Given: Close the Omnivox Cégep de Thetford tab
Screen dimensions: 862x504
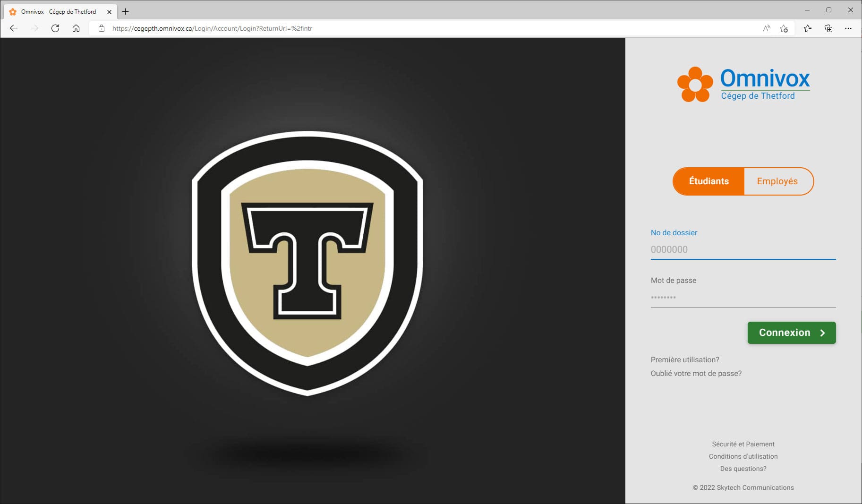Looking at the screenshot, I should pos(109,12).
